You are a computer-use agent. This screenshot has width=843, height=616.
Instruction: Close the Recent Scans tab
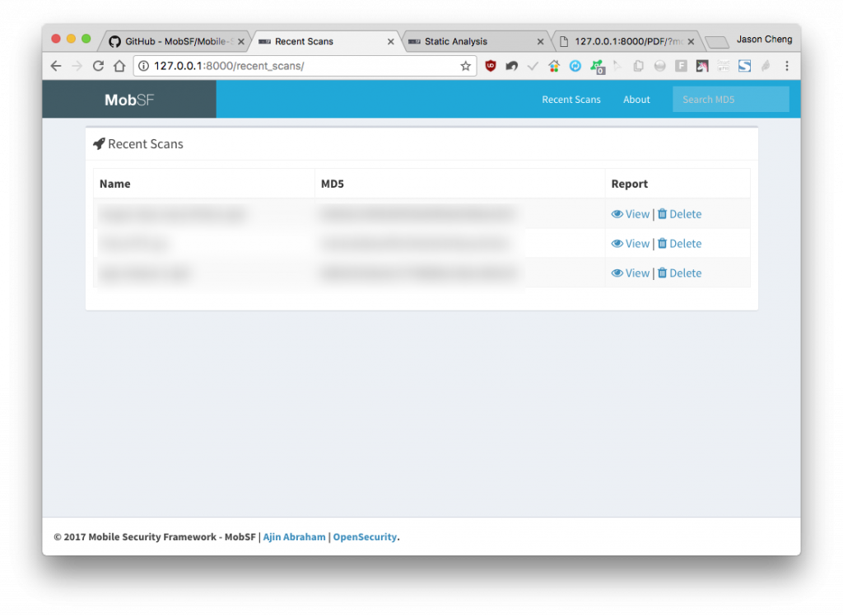click(391, 41)
